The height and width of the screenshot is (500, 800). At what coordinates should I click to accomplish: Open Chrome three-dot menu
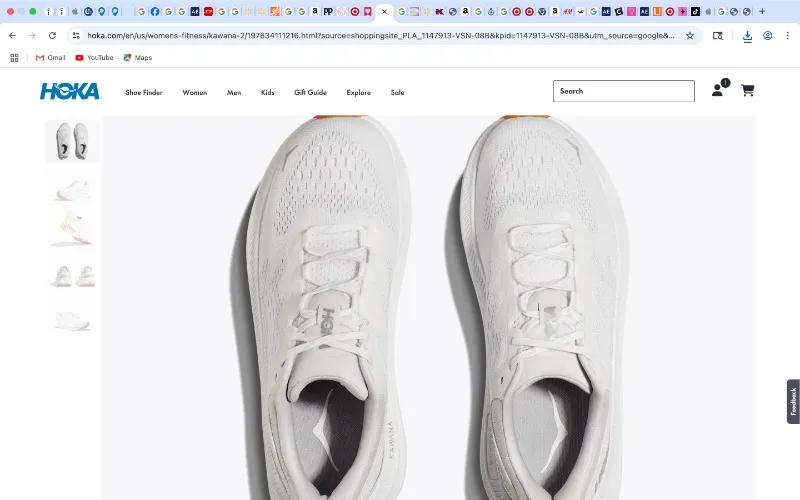[787, 36]
